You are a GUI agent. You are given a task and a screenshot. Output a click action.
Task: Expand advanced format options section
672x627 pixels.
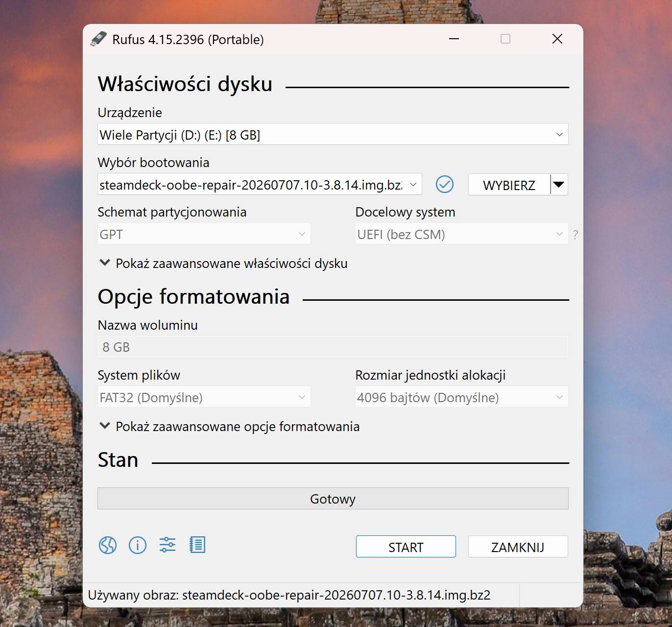click(229, 426)
